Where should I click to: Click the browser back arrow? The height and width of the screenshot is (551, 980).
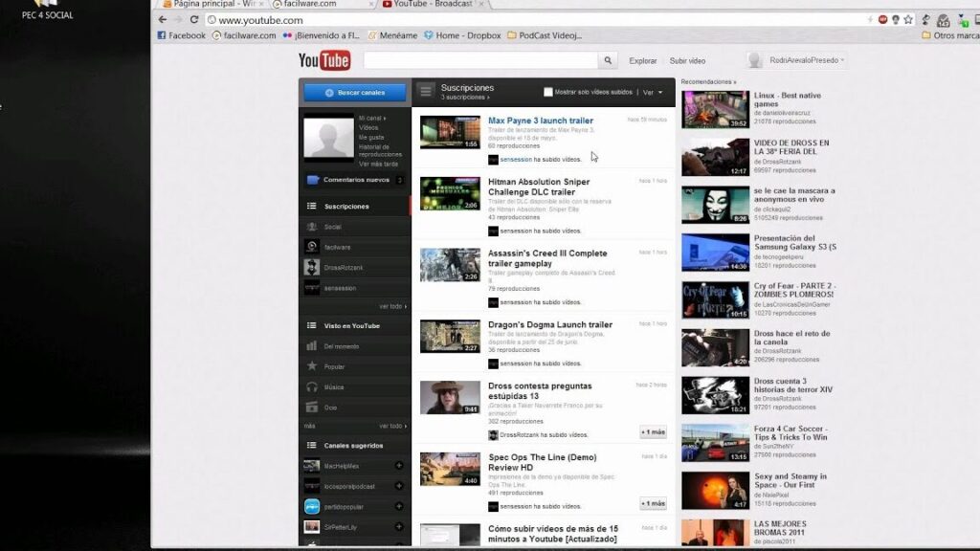pos(163,19)
